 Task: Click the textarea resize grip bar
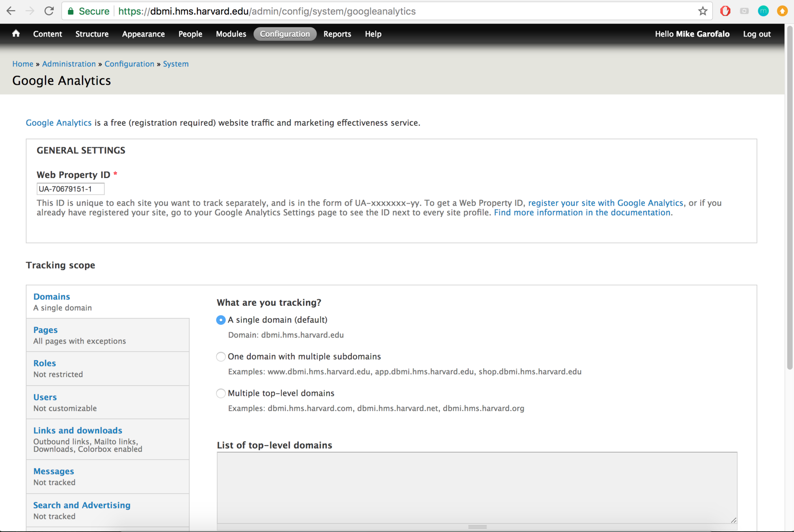(x=477, y=526)
